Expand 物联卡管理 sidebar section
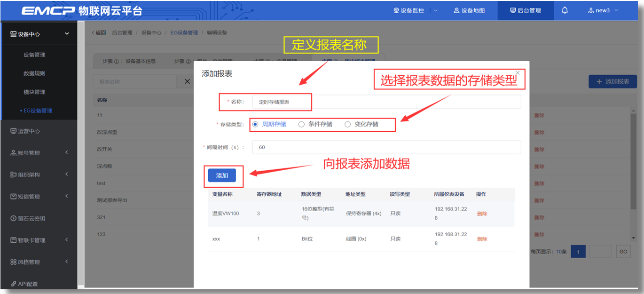Viewport: 644px width, 294px height. 67,240
